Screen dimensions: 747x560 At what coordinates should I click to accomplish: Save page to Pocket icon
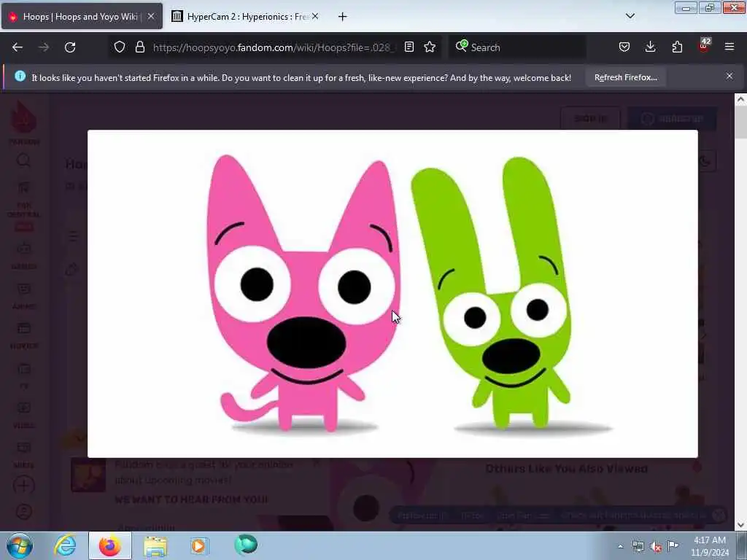[624, 47]
